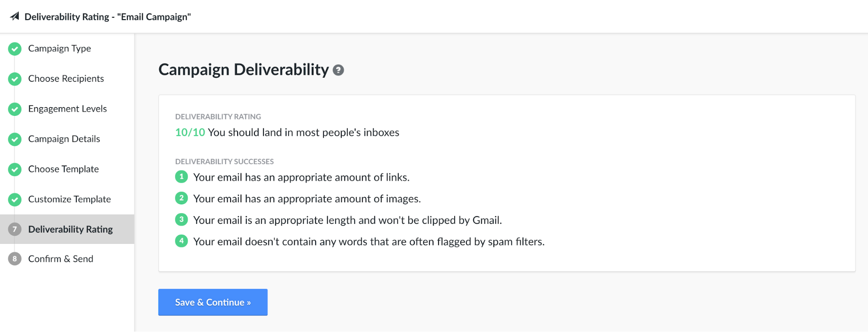
Task: Jump to the Confirm & Send step
Action: [x=61, y=259]
